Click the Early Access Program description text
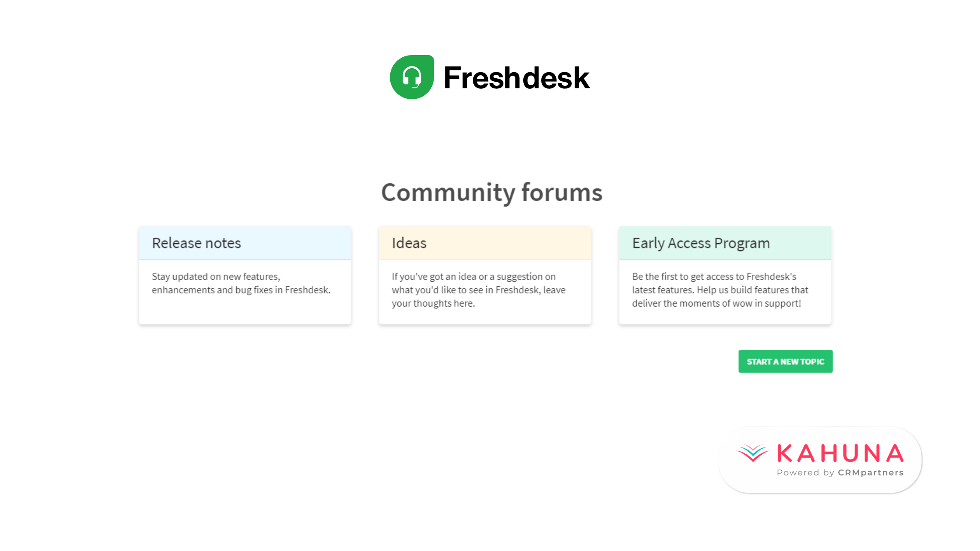The width and height of the screenshot is (980, 551). (x=720, y=289)
